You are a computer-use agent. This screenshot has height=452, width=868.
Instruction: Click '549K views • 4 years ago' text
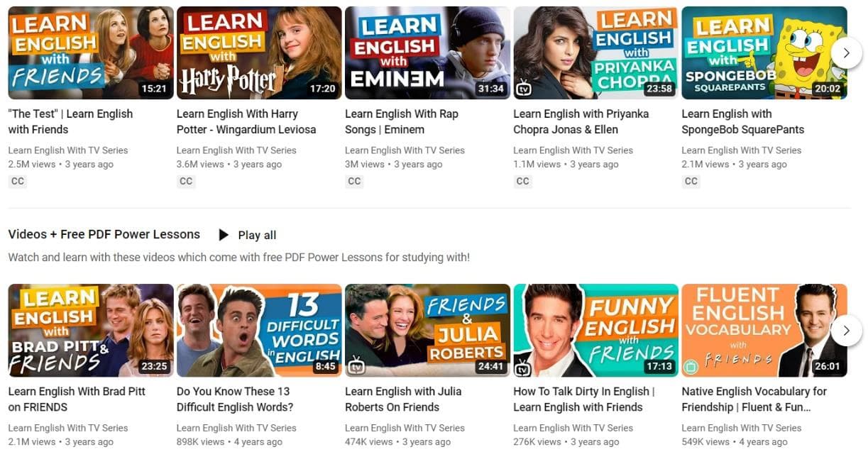pos(735,442)
